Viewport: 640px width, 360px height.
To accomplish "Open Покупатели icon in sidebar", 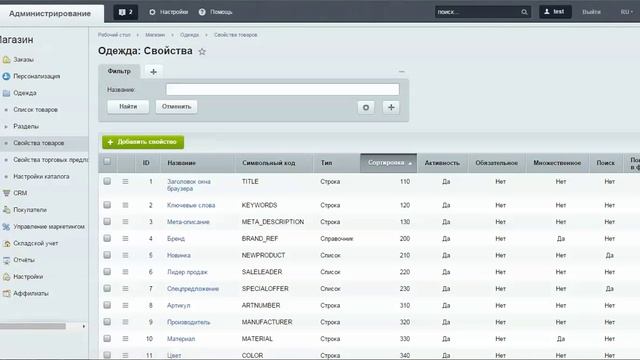I will click(6, 210).
